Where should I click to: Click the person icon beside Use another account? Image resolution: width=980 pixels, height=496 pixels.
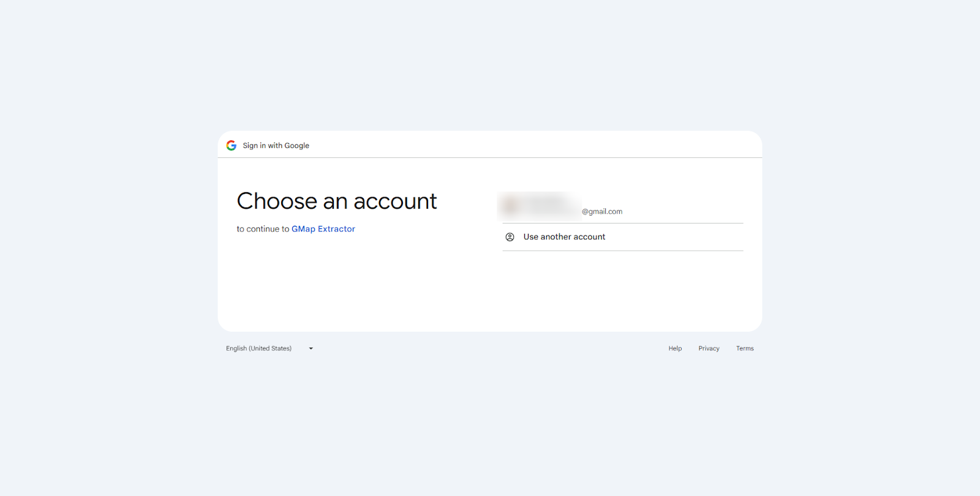(510, 236)
